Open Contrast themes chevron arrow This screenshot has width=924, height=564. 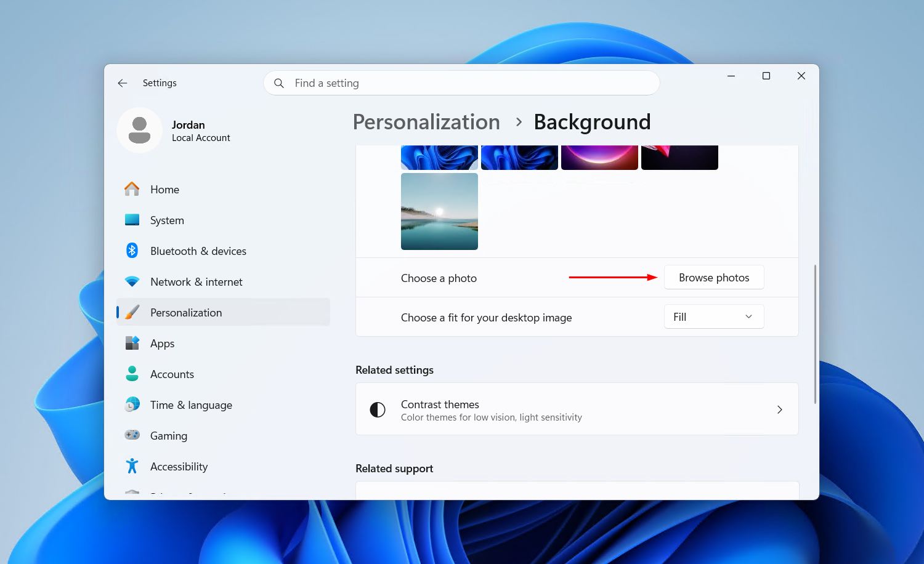click(779, 409)
